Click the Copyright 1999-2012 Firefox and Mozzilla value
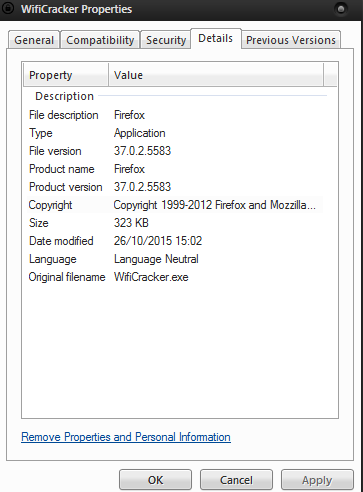Image resolution: width=363 pixels, height=492 pixels. (x=214, y=205)
